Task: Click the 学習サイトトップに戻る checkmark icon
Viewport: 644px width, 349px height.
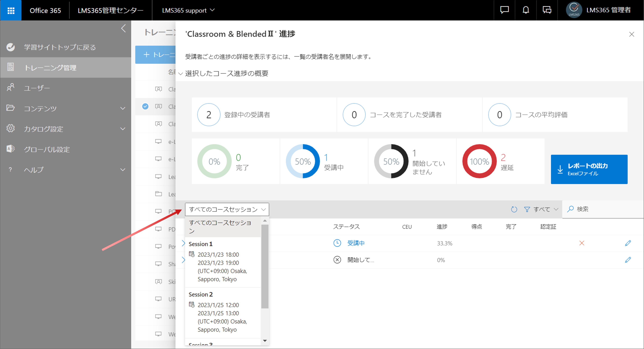Action: tap(11, 47)
